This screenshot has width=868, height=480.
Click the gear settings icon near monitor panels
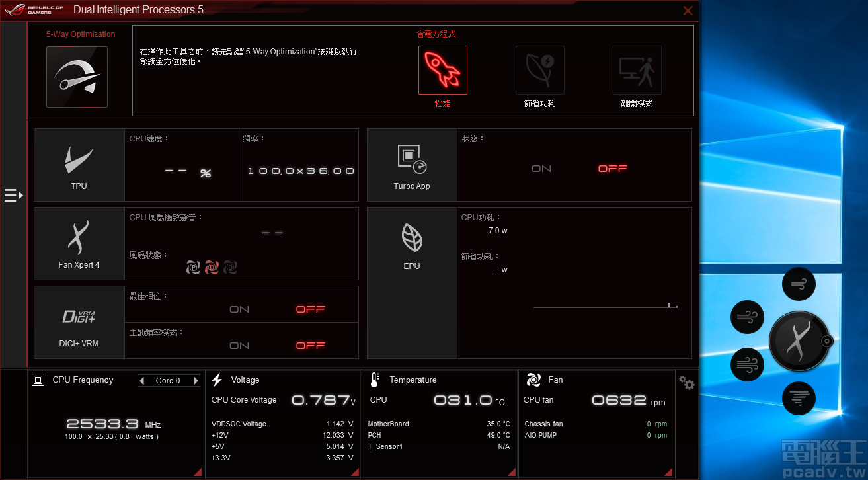687,383
